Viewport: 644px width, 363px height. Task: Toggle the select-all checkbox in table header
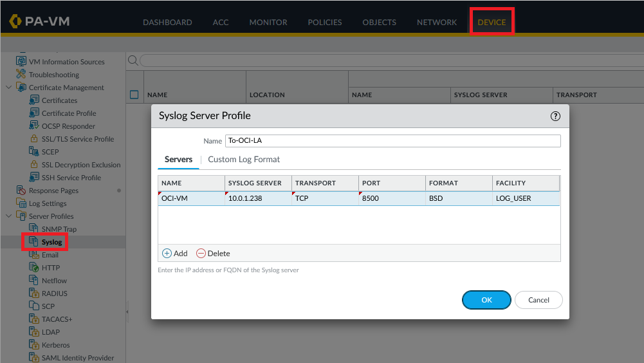tap(134, 95)
